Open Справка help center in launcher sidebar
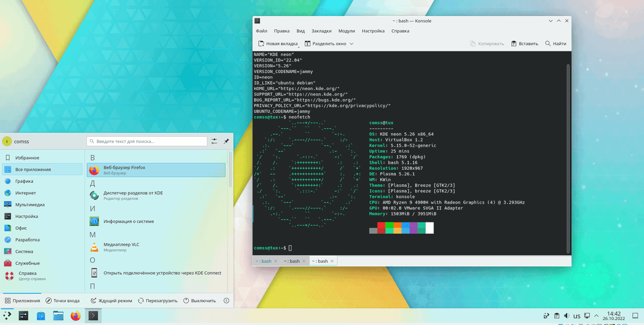 tap(42, 276)
